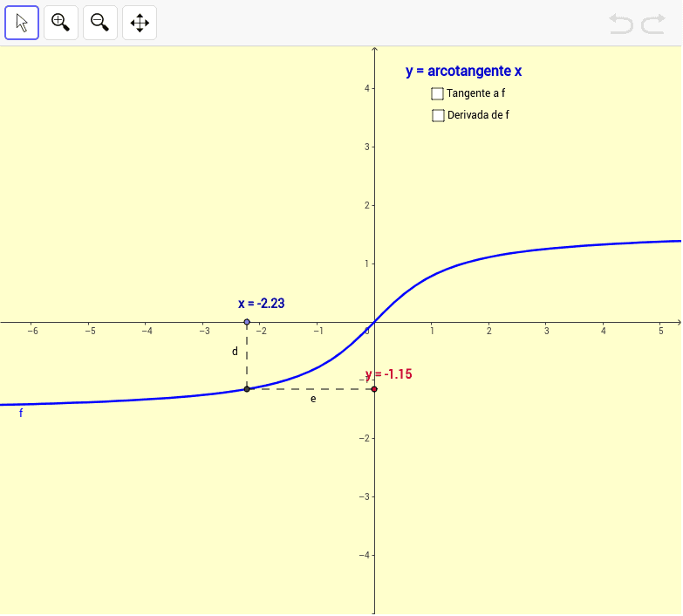
Task: Click the y-axis tick label '−4'
Action: coord(364,555)
